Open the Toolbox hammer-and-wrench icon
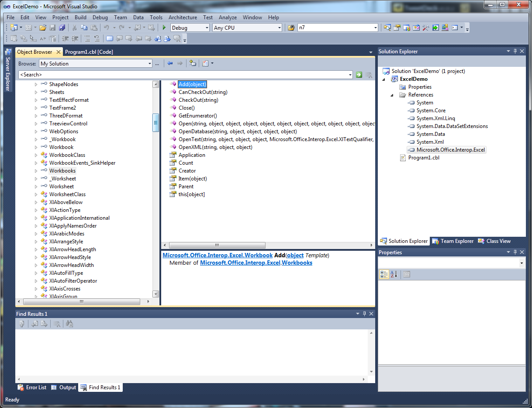 pyautogui.click(x=426, y=28)
